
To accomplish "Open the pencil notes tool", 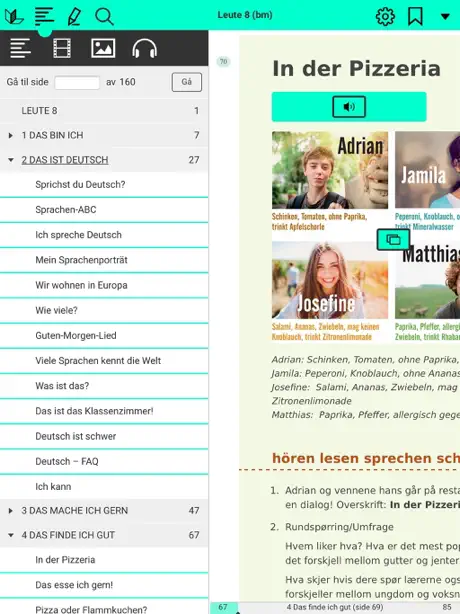I will pyautogui.click(x=74, y=16).
